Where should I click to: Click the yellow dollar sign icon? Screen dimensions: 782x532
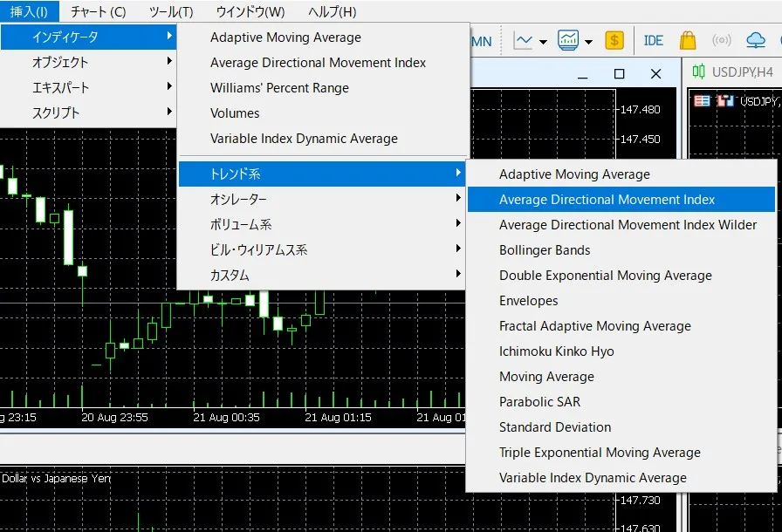pos(614,41)
